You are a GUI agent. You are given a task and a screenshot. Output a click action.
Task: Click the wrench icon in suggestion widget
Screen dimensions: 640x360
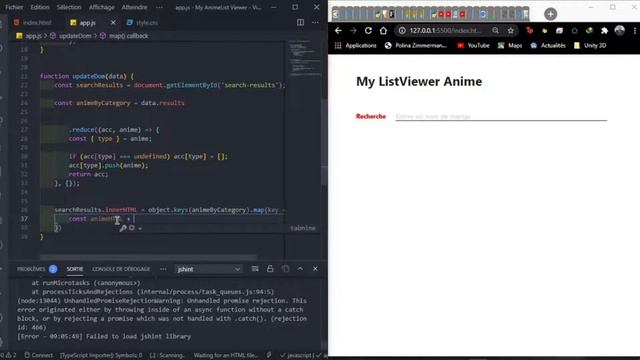pyautogui.click(x=123, y=228)
